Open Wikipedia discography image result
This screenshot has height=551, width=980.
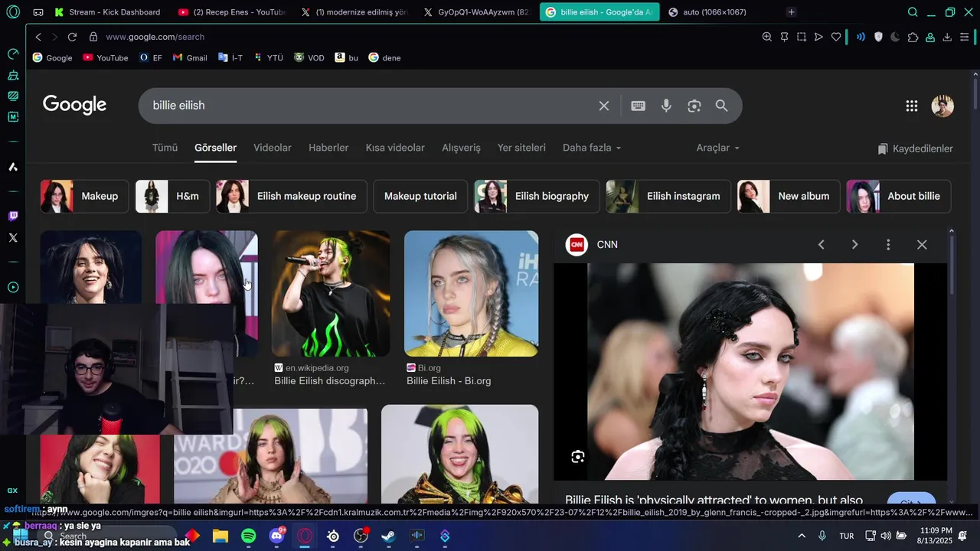tap(331, 294)
